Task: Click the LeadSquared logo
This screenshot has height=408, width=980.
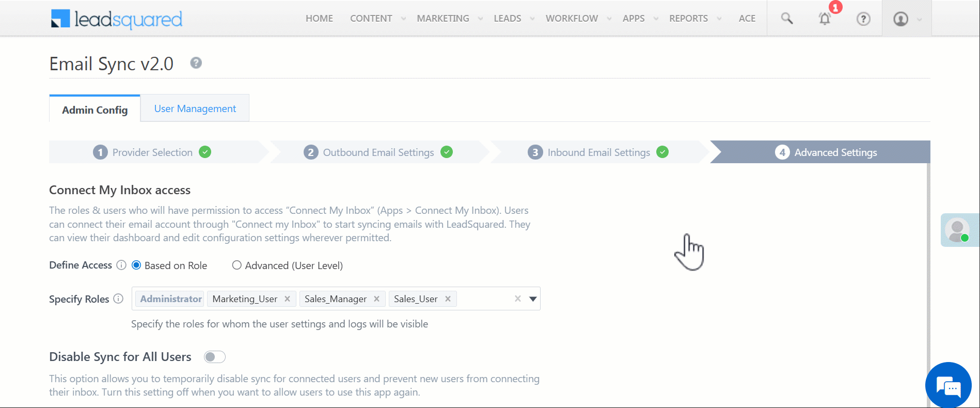Action: [117, 19]
